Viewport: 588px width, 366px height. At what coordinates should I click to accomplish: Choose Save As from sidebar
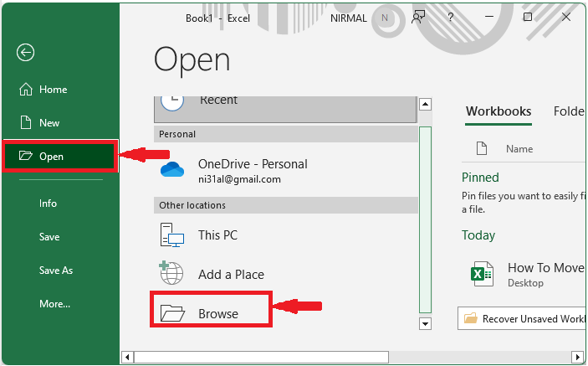coord(56,271)
